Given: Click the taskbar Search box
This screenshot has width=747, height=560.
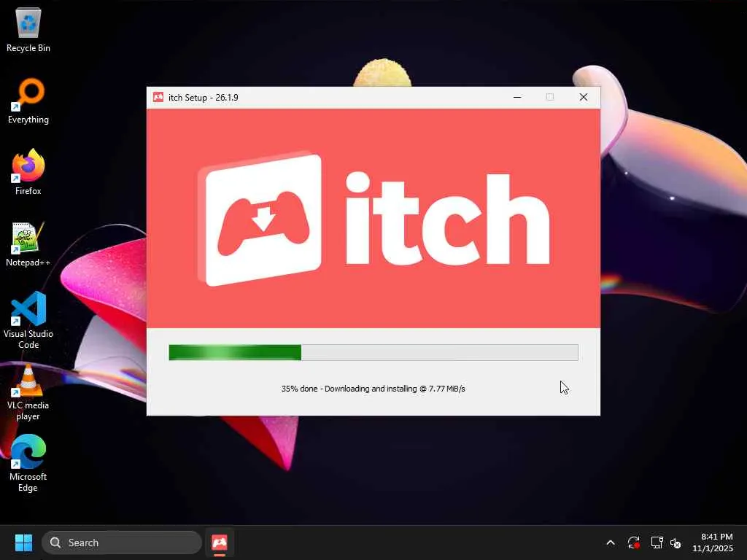Looking at the screenshot, I should [122, 542].
